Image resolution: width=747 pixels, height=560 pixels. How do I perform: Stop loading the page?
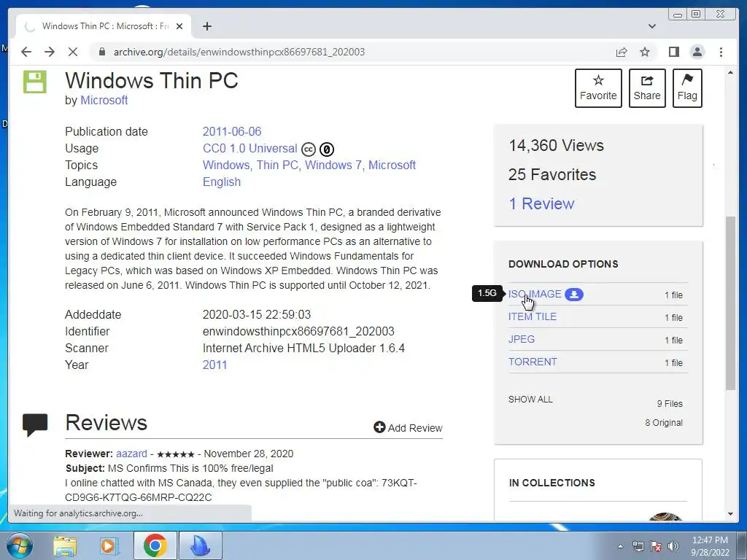(x=73, y=52)
